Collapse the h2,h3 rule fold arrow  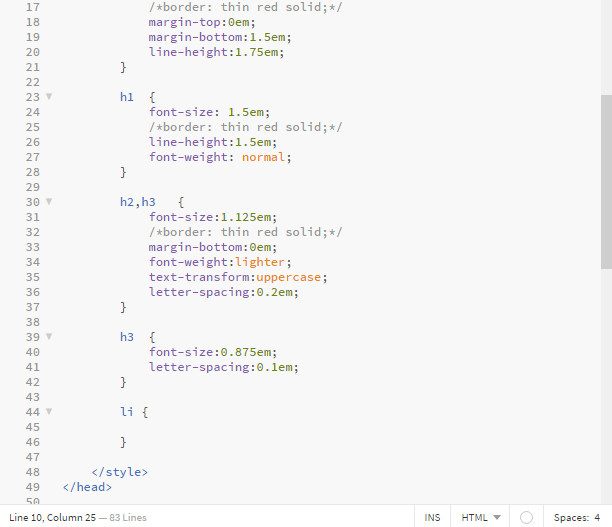(x=48, y=202)
